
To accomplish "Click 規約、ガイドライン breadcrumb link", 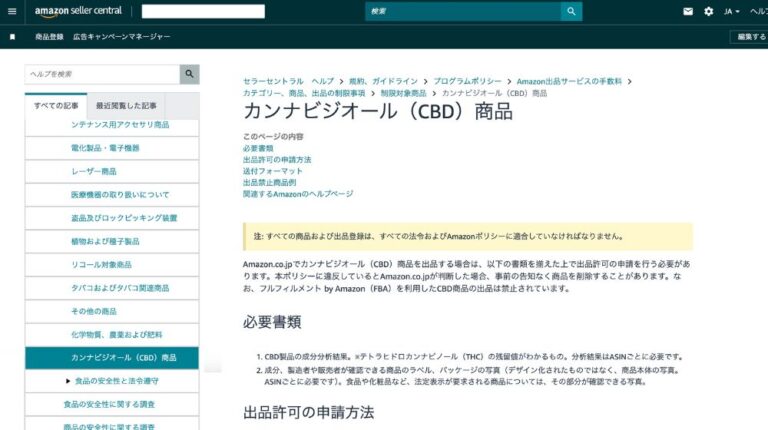I will click(383, 81).
